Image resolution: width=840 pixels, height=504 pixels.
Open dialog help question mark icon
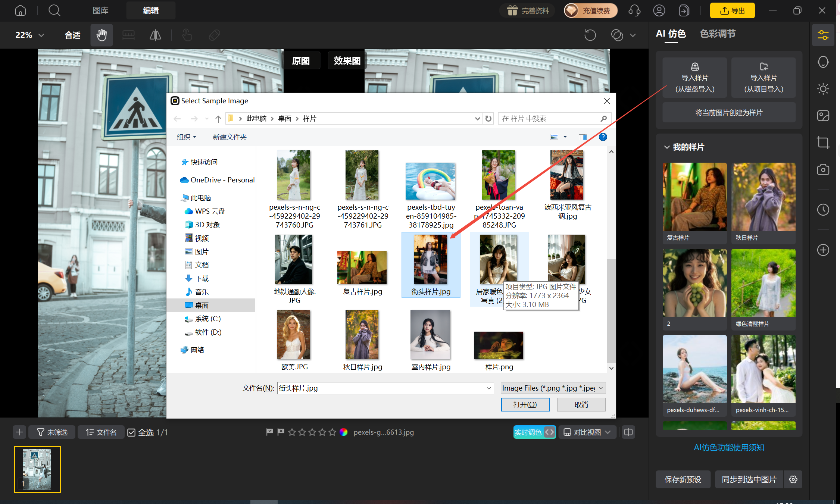[603, 137]
